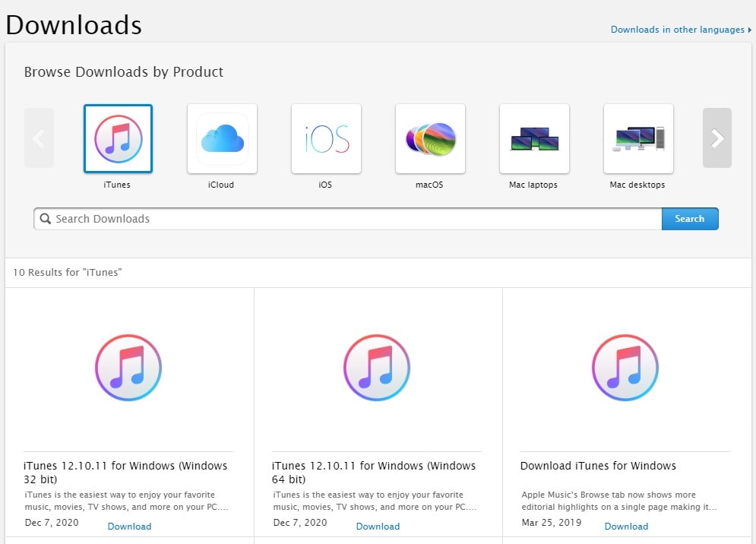
Task: Open the Download iTunes for Windows title
Action: [x=598, y=466]
